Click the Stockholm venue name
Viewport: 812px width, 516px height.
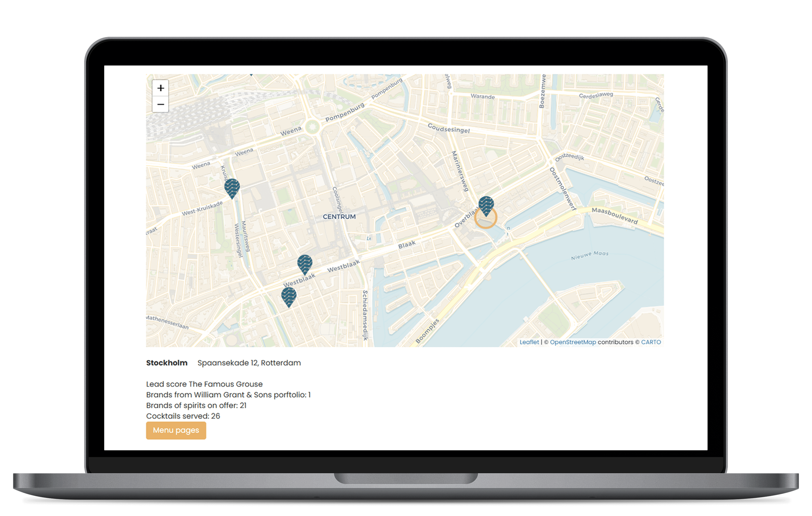tap(167, 363)
